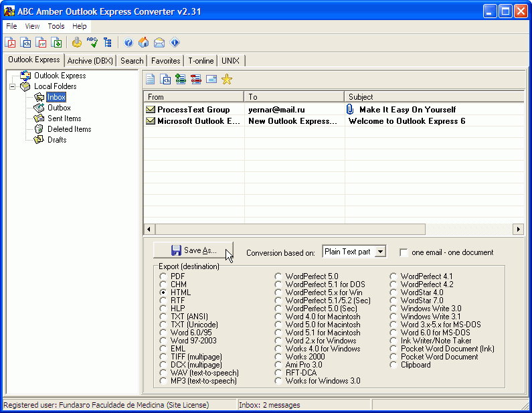
Task: Click the Sent Items folder icon
Action: click(39, 118)
